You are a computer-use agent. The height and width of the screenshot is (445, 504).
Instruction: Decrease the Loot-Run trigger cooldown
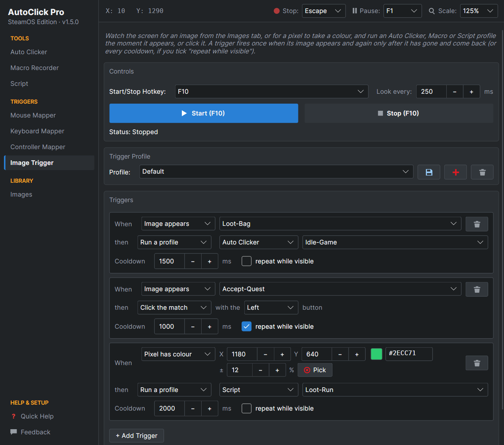click(193, 409)
